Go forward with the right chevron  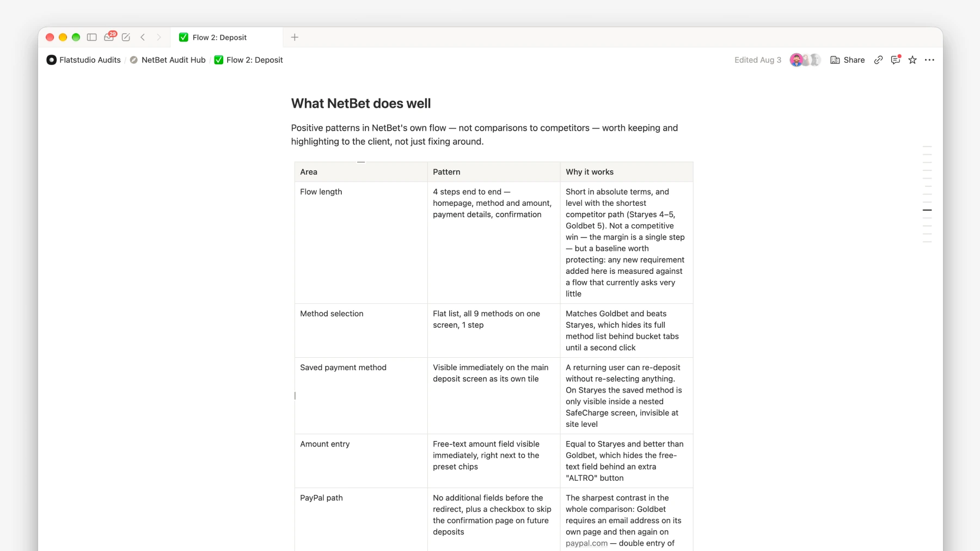159,37
